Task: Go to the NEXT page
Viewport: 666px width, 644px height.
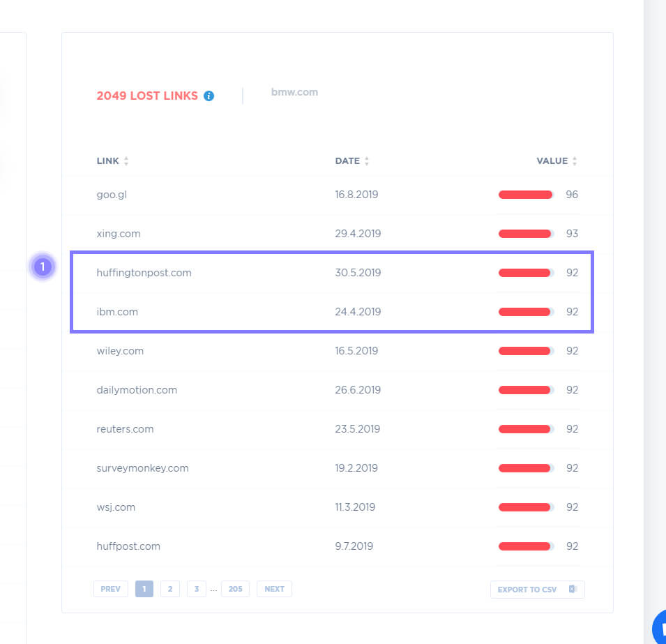Action: [274, 589]
